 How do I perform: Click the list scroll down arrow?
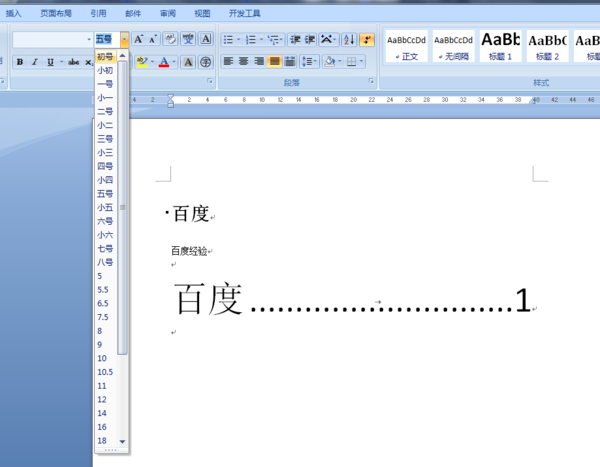pos(122,441)
